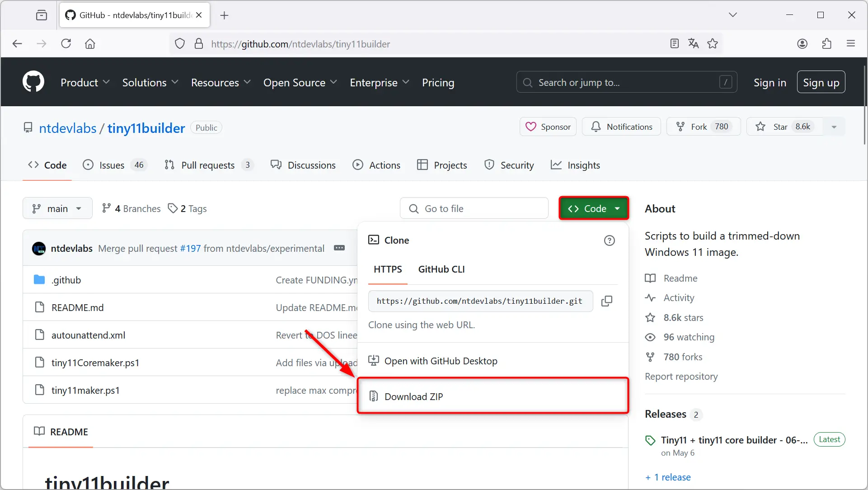This screenshot has height=490, width=868.
Task: Click the Issues tab with count 46
Action: tap(114, 165)
